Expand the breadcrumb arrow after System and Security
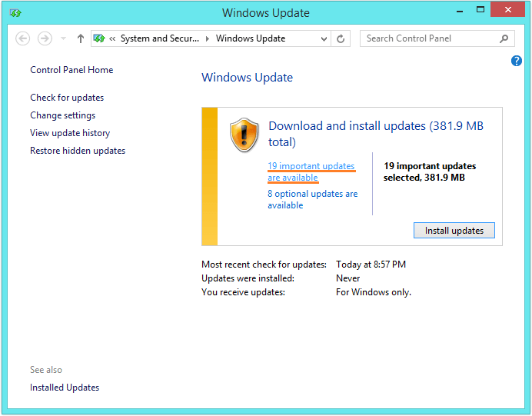 pyautogui.click(x=208, y=38)
